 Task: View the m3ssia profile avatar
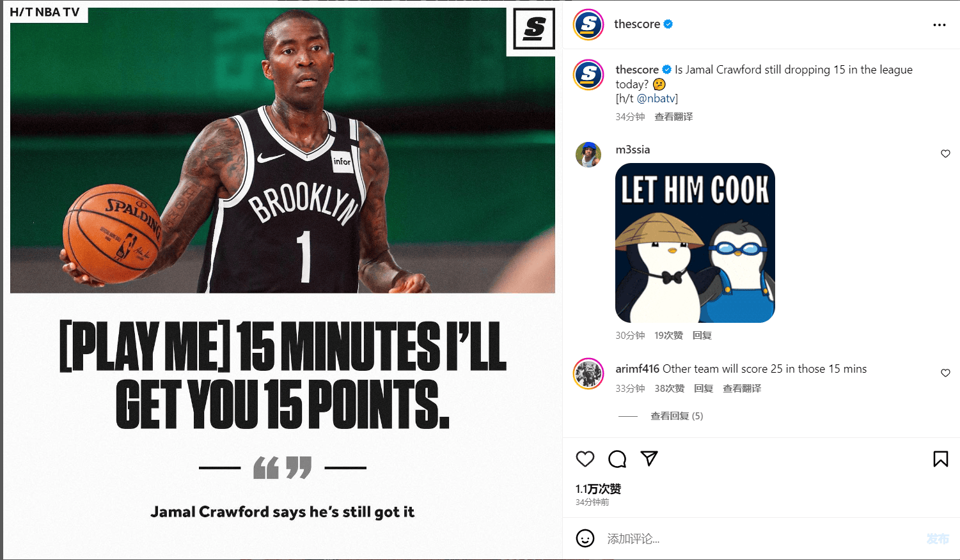(588, 155)
